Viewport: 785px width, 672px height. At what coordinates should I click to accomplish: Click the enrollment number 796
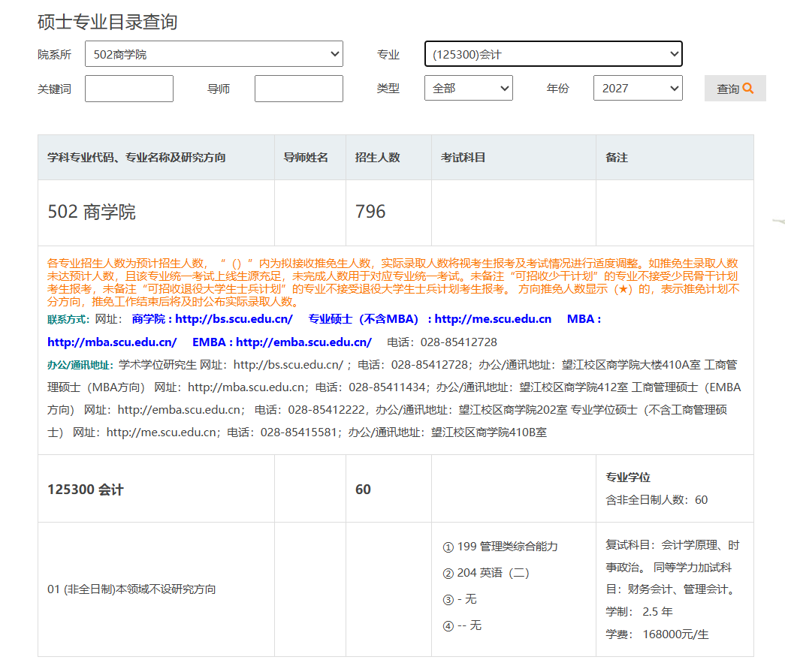click(x=370, y=212)
